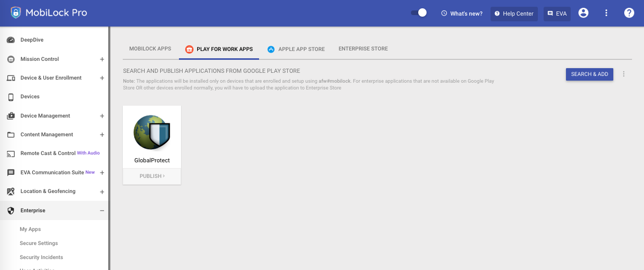The image size is (644, 270).
Task: Click the What's new? link
Action: [x=466, y=14]
